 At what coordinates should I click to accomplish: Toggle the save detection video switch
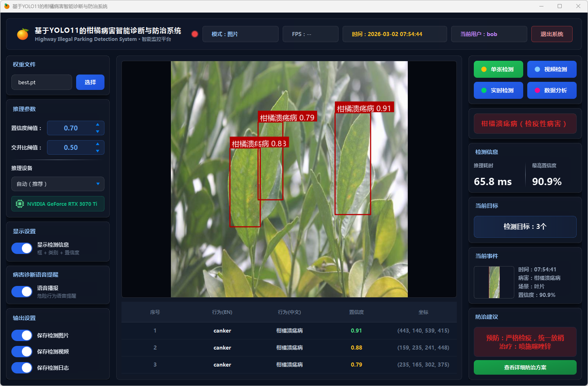[x=22, y=352]
